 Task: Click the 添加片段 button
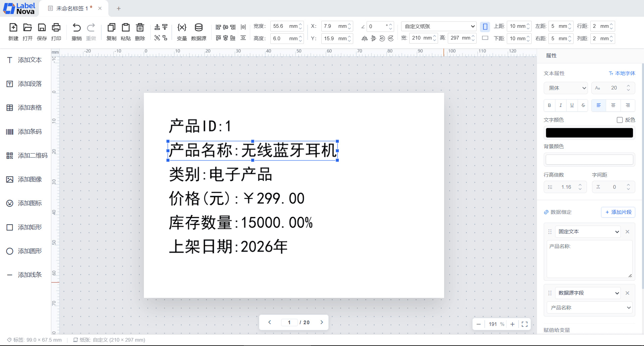click(x=618, y=212)
